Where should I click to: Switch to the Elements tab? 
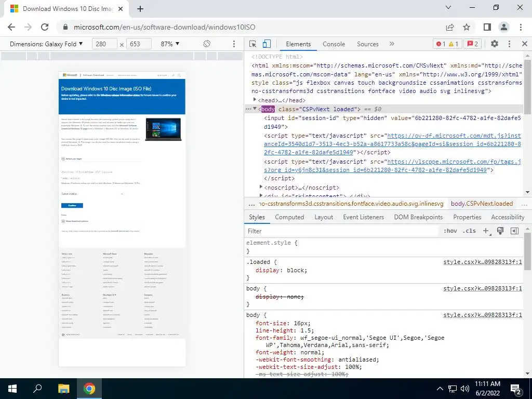pos(298,44)
